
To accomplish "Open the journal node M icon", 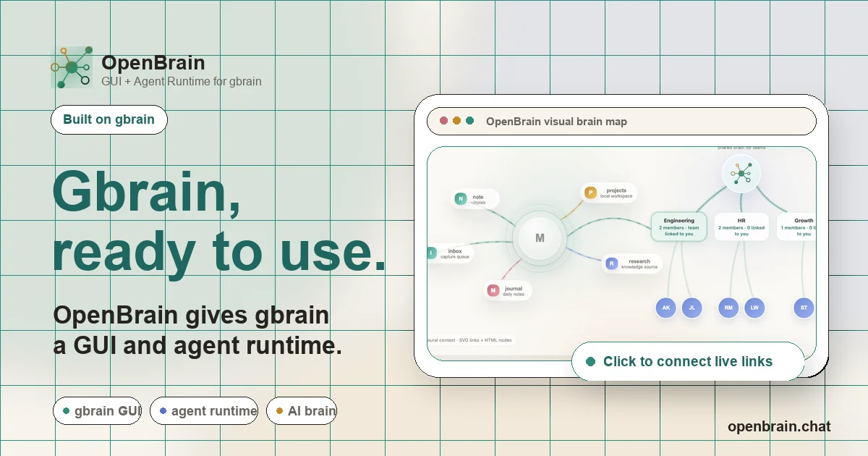I will 493,291.
